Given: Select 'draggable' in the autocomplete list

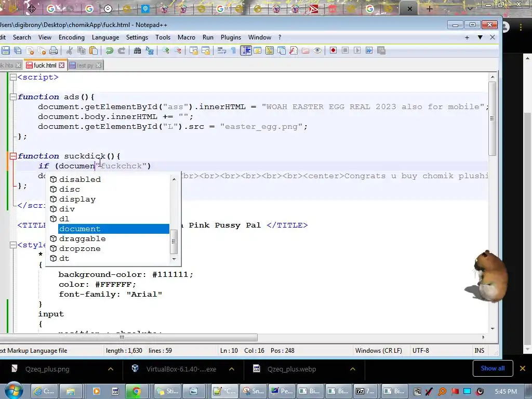Looking at the screenshot, I should 83,238.
